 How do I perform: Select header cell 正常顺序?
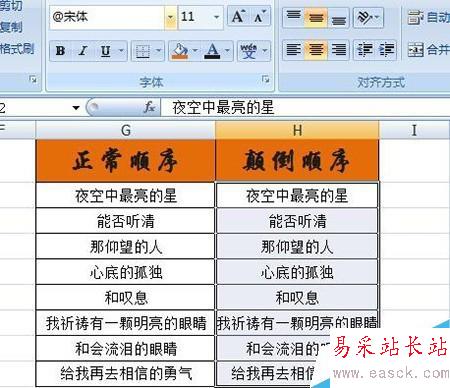tap(125, 161)
